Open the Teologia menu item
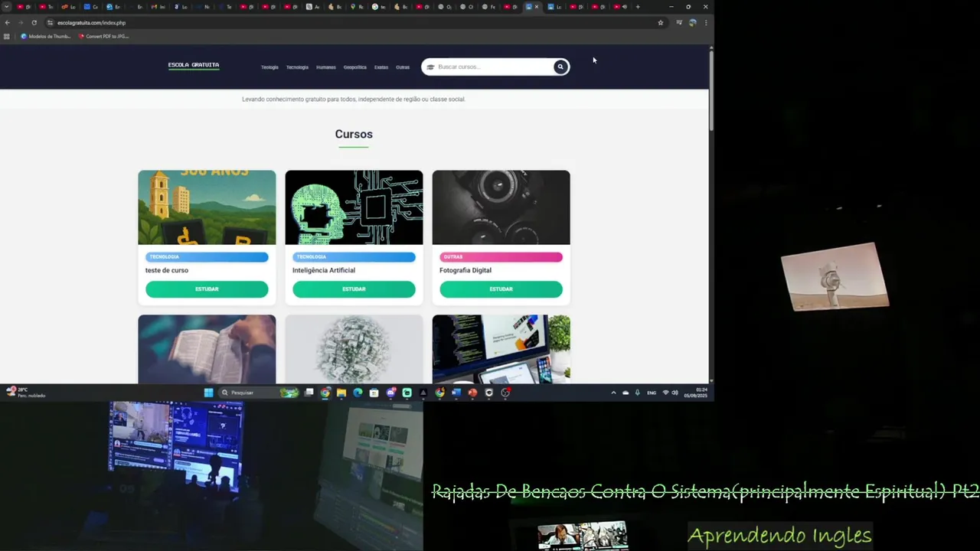The height and width of the screenshot is (551, 980). pos(269,67)
